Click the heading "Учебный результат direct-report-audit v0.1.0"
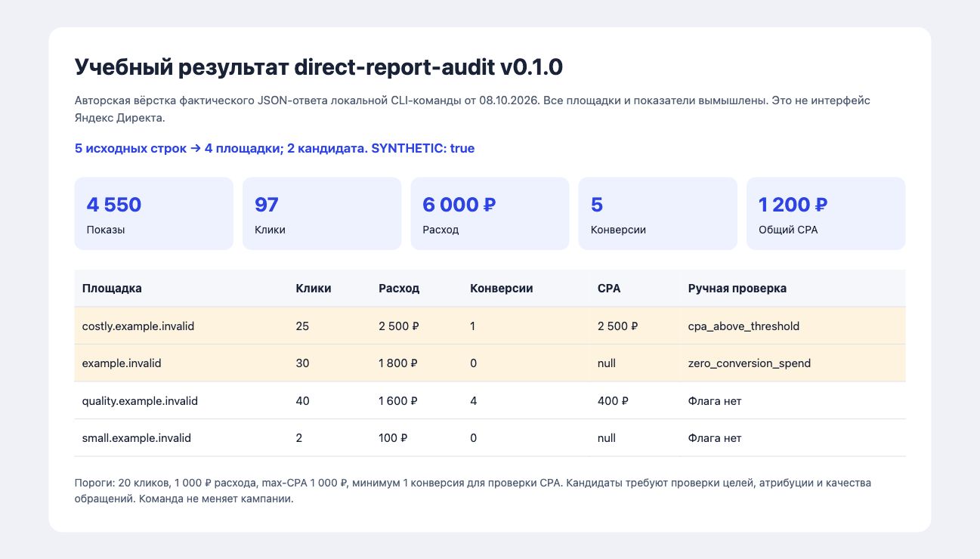 tap(318, 67)
